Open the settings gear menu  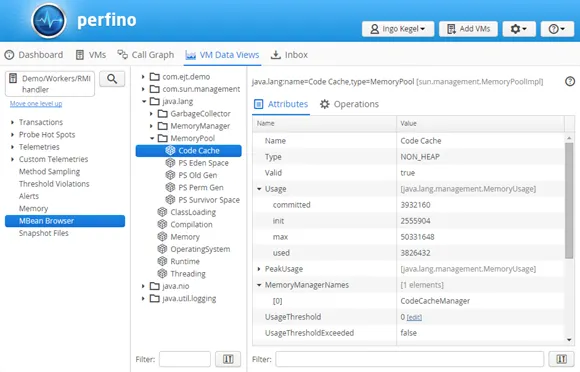519,29
